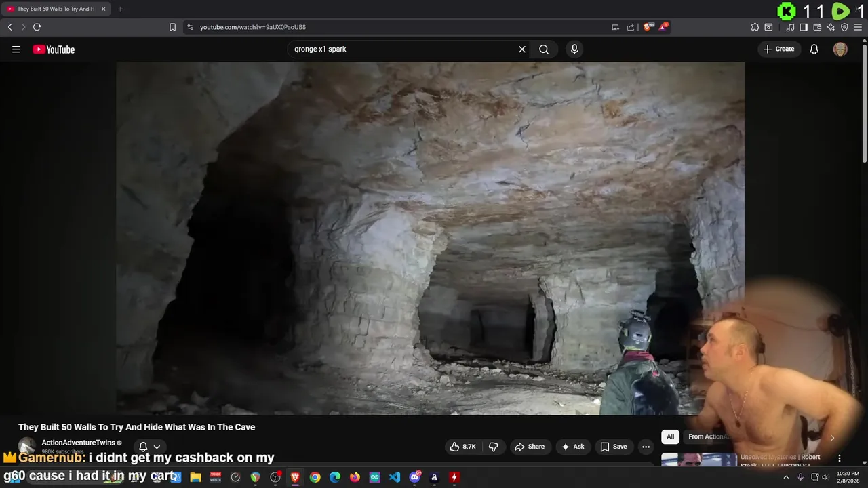The height and width of the screenshot is (488, 868).
Task: Open the YouTube guide hamburger menu
Action: (16, 49)
